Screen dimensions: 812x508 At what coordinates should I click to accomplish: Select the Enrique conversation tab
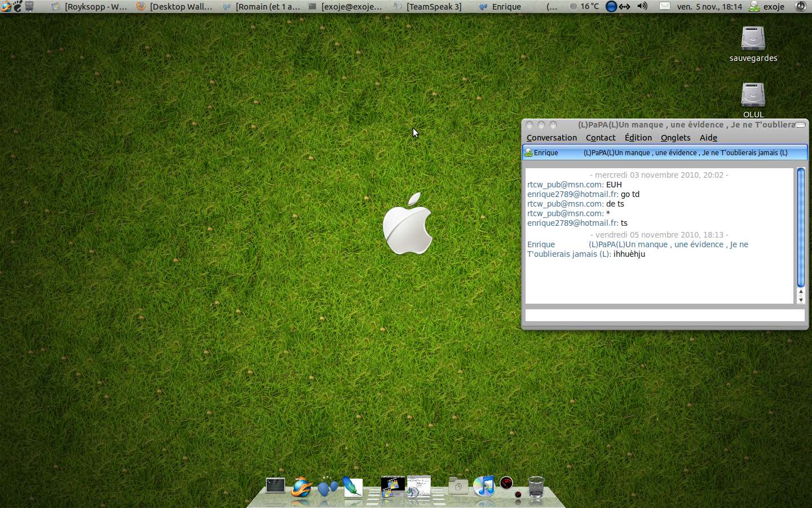(665, 152)
